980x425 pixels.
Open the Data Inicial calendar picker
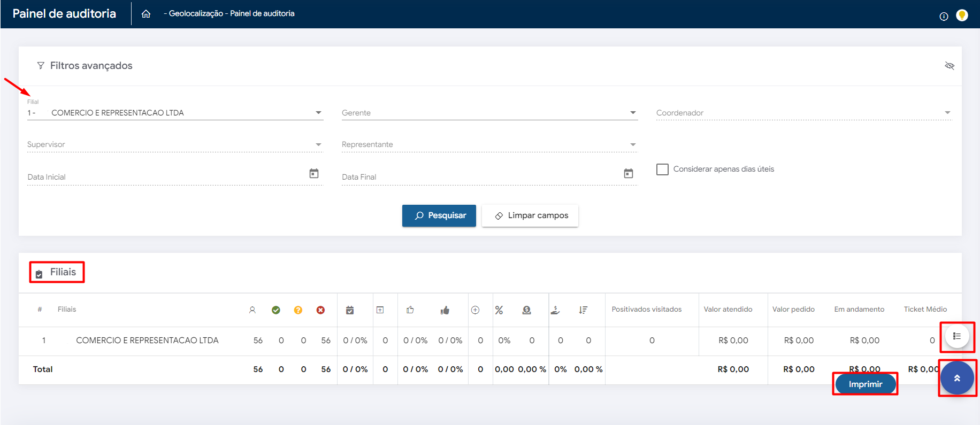314,174
